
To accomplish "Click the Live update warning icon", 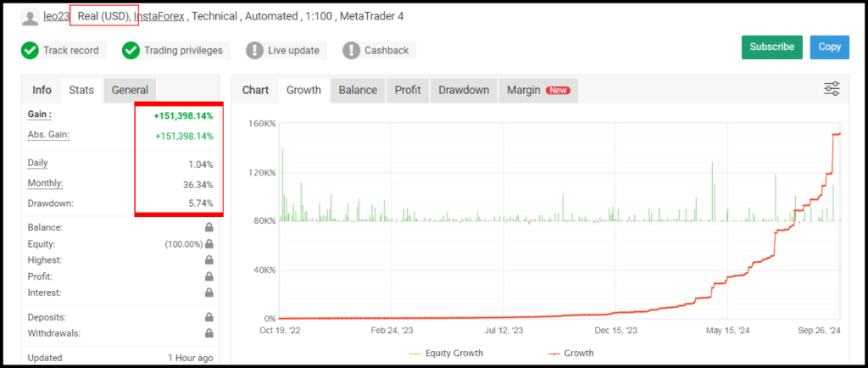I will (x=254, y=50).
